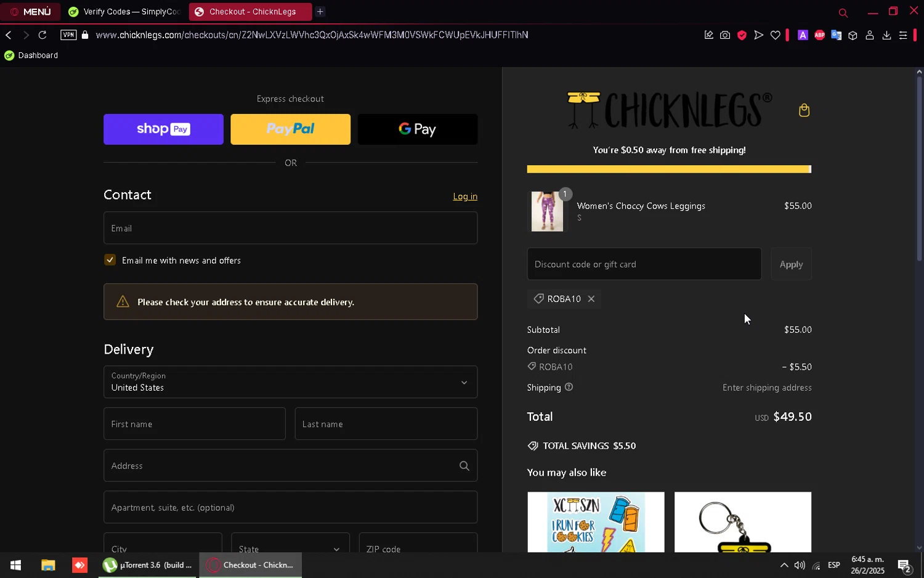This screenshot has width=924, height=578.
Task: Click the Log in link
Action: pos(465,197)
